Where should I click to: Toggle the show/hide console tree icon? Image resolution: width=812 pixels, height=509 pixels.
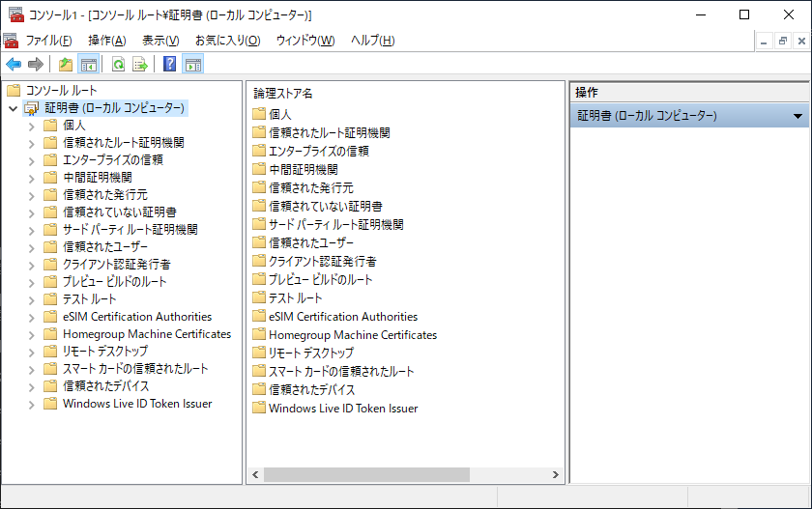(89, 65)
